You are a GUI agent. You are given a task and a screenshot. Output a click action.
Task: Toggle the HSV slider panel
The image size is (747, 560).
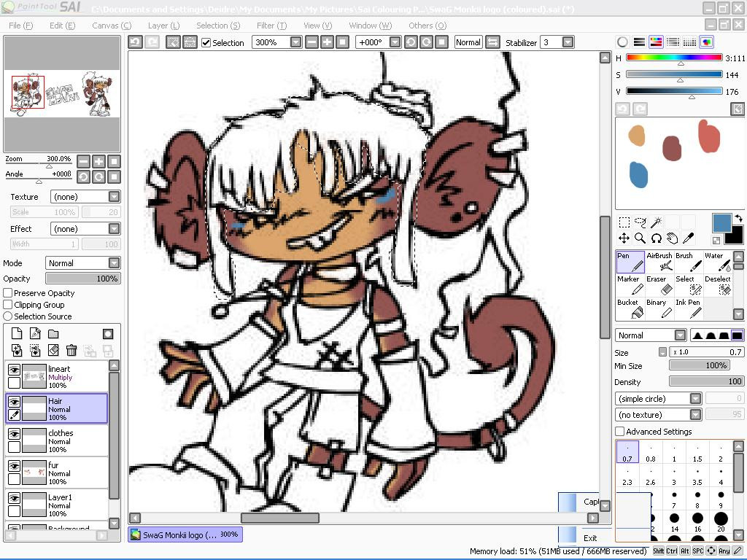(656, 42)
